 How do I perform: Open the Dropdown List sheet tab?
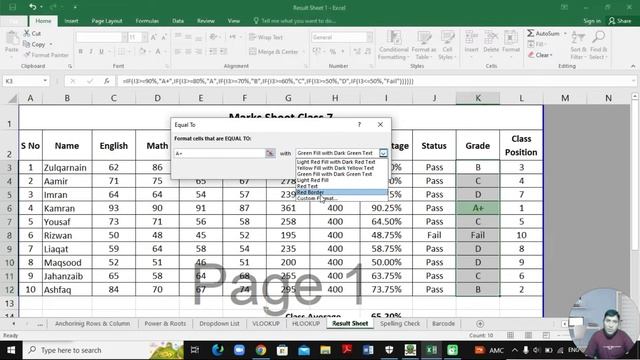click(219, 324)
